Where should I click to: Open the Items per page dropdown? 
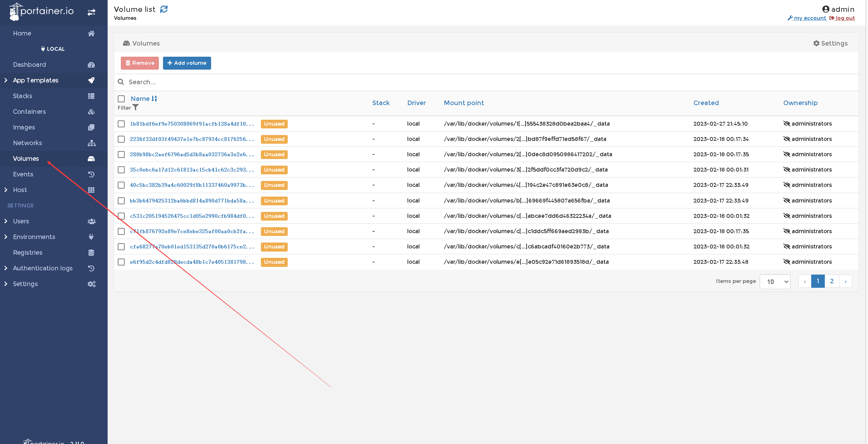775,282
